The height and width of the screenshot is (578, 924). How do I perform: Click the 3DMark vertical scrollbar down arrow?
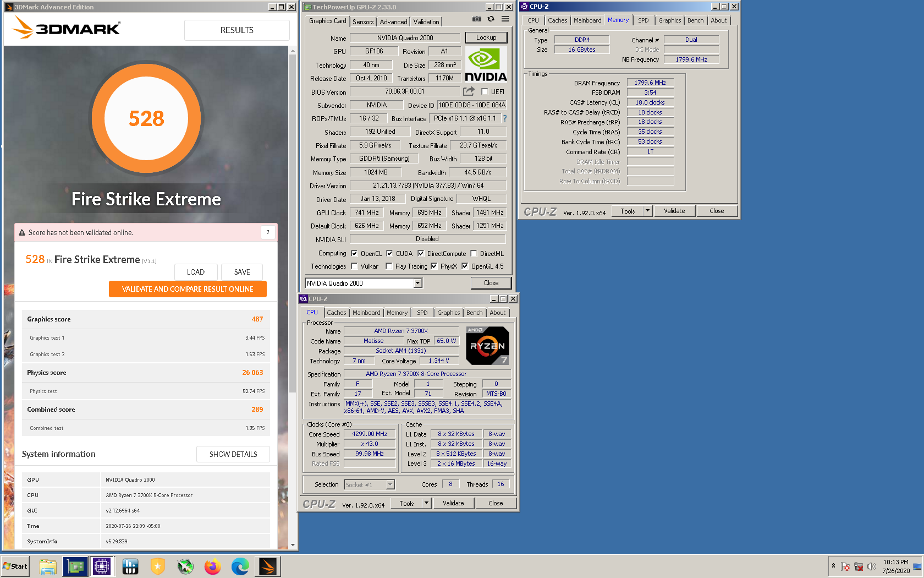293,545
